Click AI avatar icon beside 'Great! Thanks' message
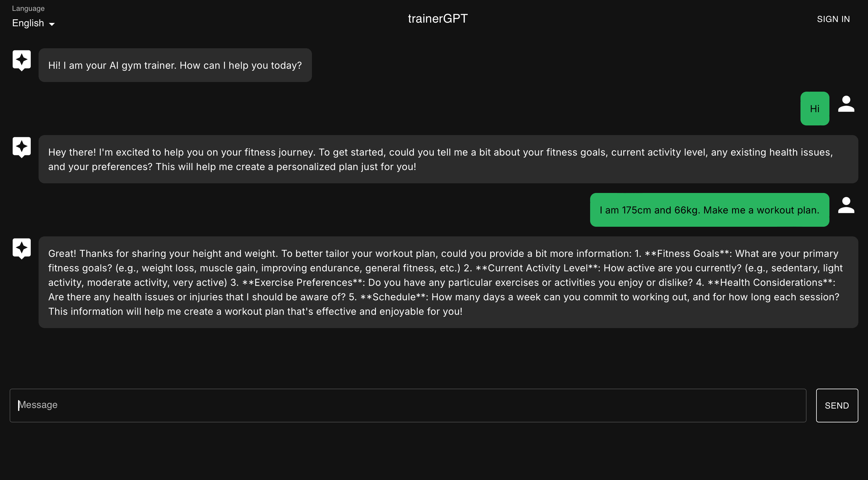The image size is (868, 480). click(22, 248)
